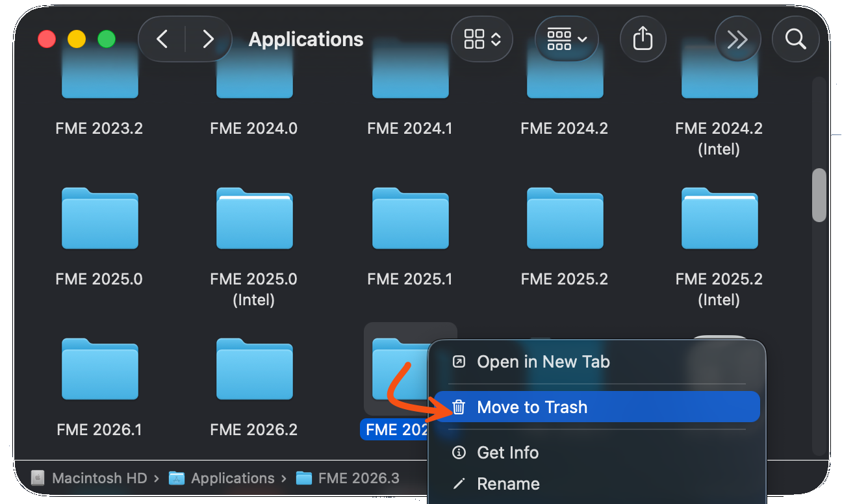Image resolution: width=842 pixels, height=504 pixels.
Task: Click the FME 2026.1 folder name label
Action: pos(99,429)
